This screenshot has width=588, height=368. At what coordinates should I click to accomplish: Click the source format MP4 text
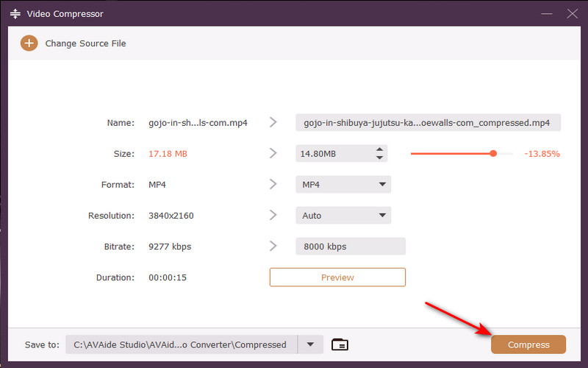(157, 185)
